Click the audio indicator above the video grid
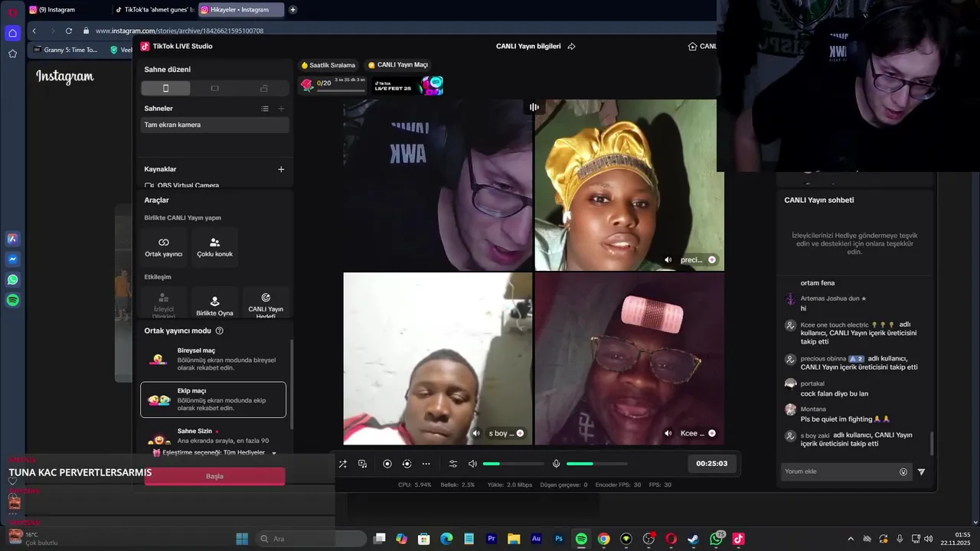 point(534,107)
